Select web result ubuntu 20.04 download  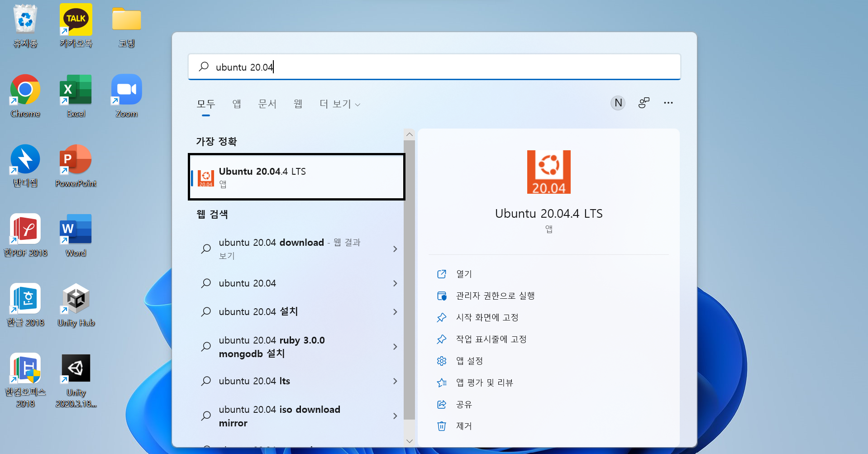pyautogui.click(x=290, y=249)
